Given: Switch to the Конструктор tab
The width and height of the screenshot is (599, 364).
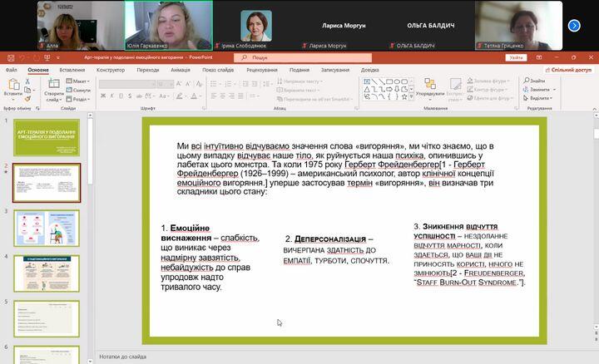Looking at the screenshot, I should [111, 70].
